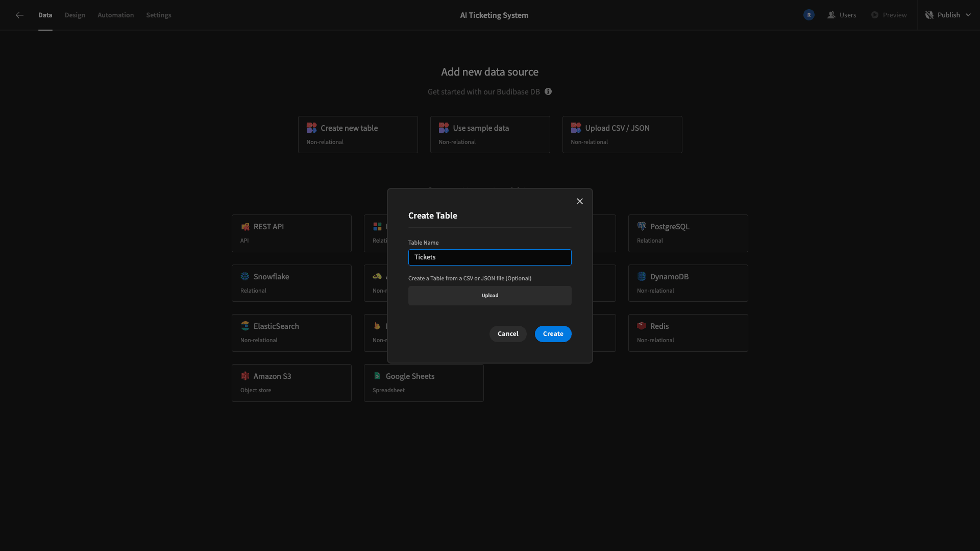This screenshot has width=980, height=551.
Task: Click the back arrow icon
Action: coord(19,15)
